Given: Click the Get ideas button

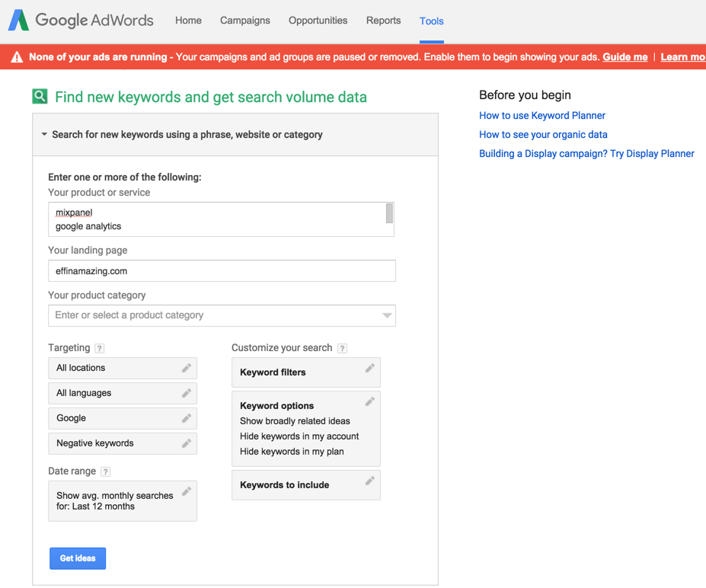Looking at the screenshot, I should [x=78, y=558].
